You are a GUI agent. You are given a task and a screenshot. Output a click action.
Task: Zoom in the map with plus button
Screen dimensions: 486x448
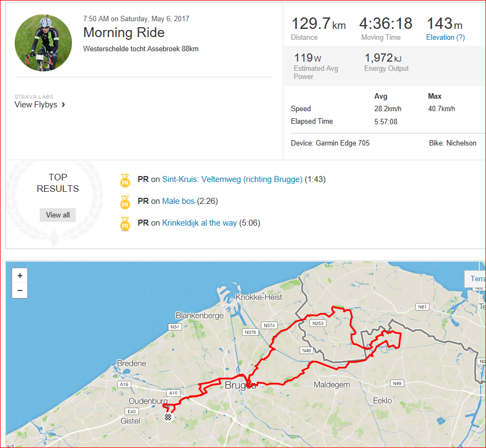pyautogui.click(x=20, y=276)
